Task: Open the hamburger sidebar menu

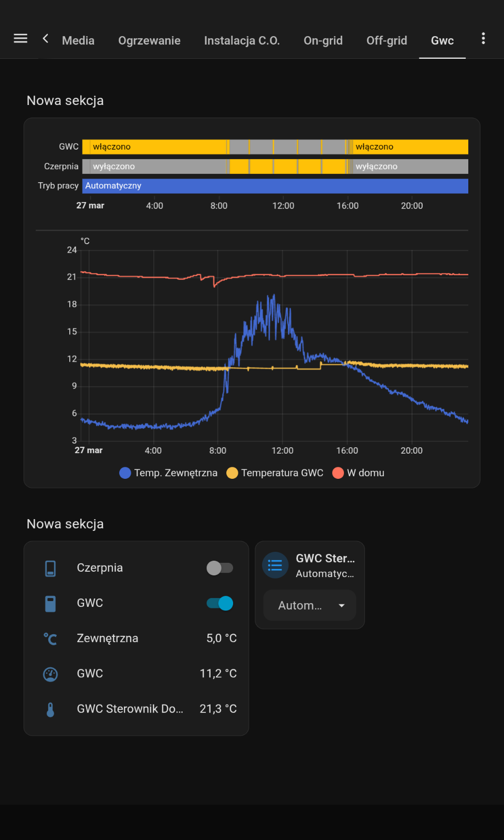Action: tap(20, 38)
